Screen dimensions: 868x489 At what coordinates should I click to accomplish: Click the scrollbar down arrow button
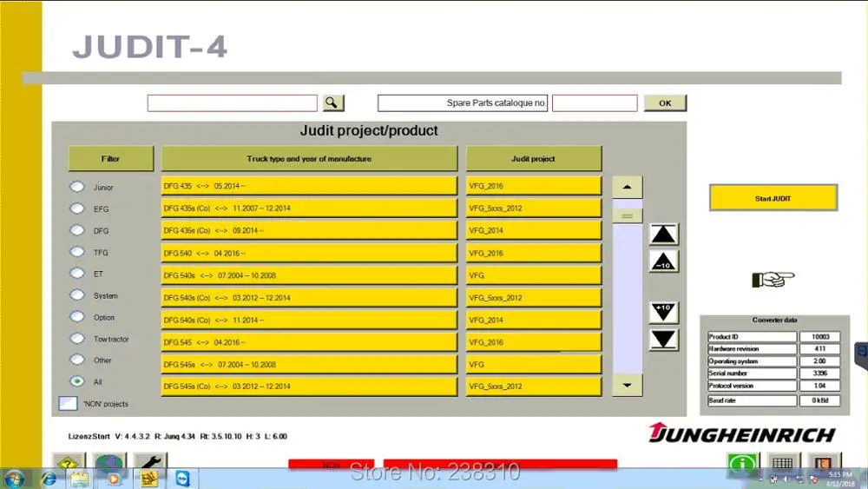click(628, 386)
